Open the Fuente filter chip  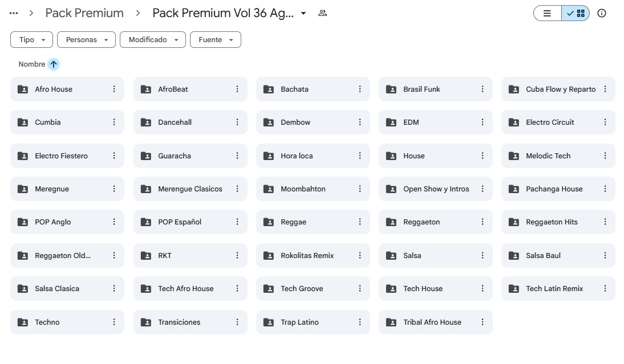tap(215, 40)
